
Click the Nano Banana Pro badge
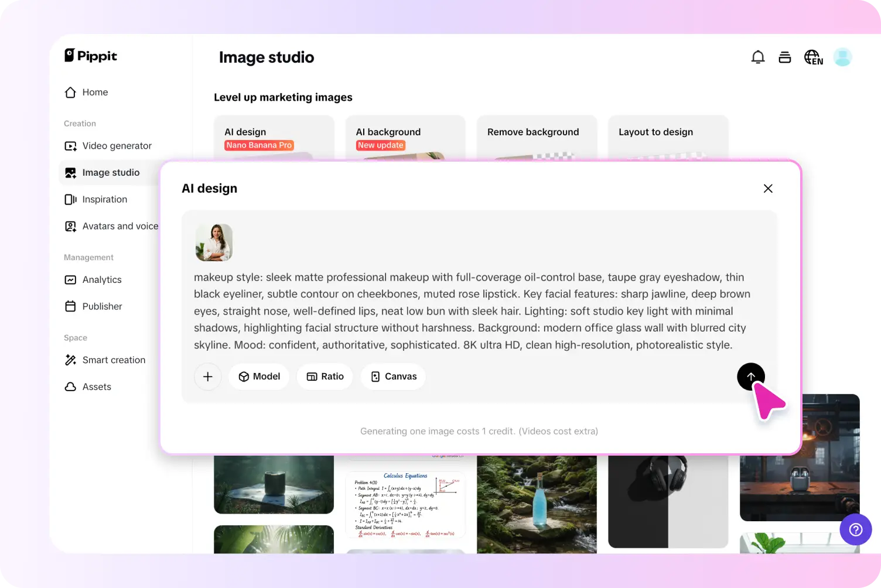259,145
